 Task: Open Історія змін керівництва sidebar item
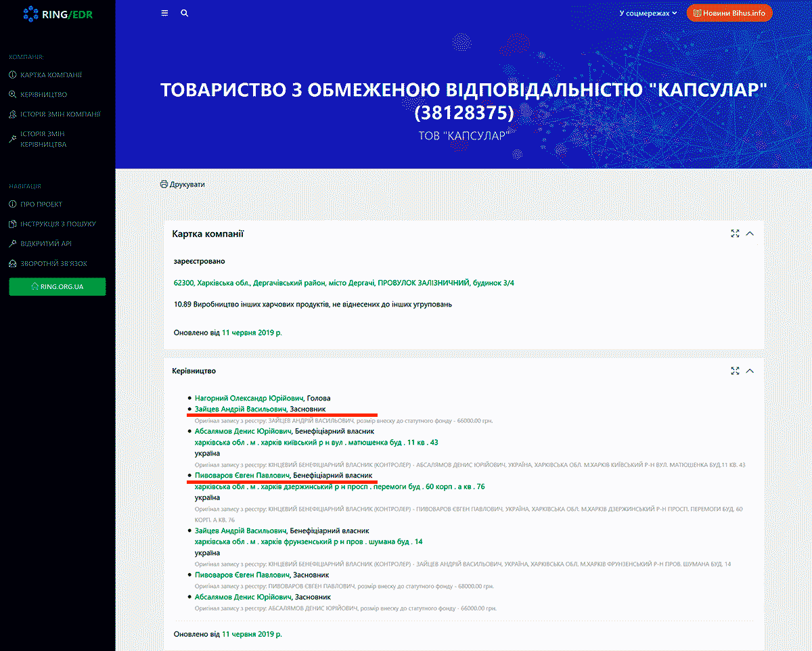point(42,139)
